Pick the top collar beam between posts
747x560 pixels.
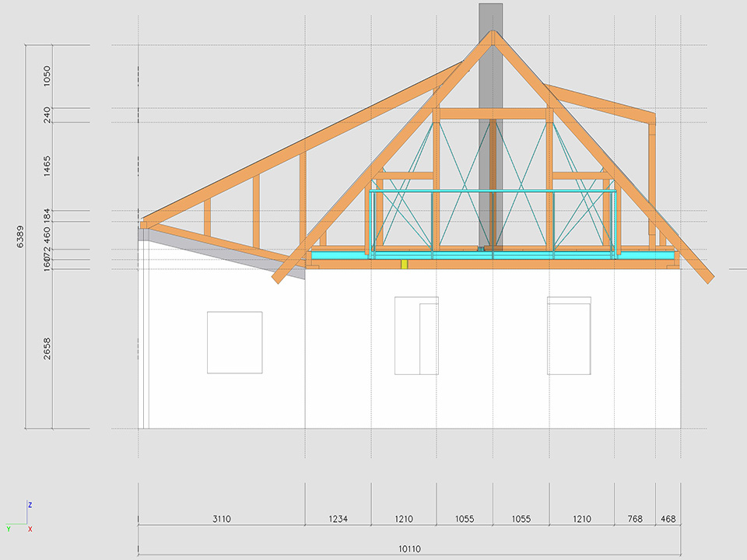(492, 114)
